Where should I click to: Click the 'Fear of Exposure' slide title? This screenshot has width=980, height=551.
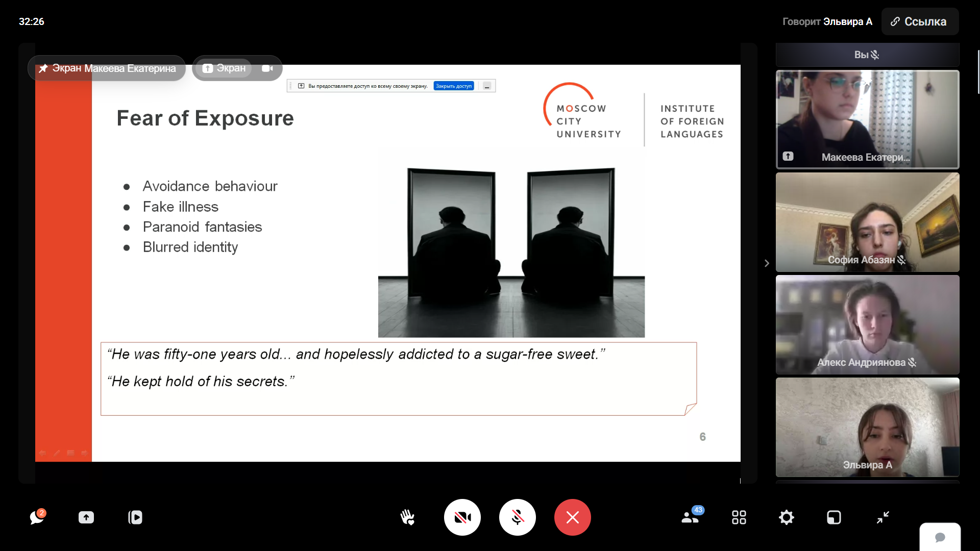click(205, 118)
